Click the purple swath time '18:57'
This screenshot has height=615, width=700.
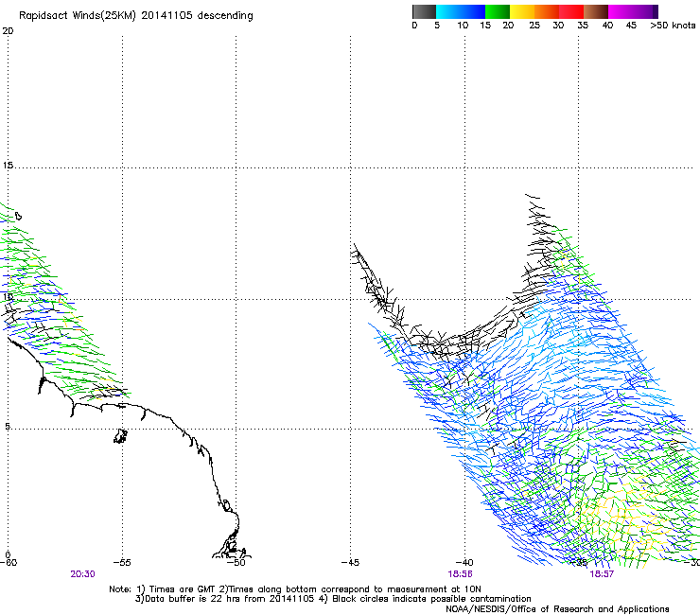tap(602, 574)
